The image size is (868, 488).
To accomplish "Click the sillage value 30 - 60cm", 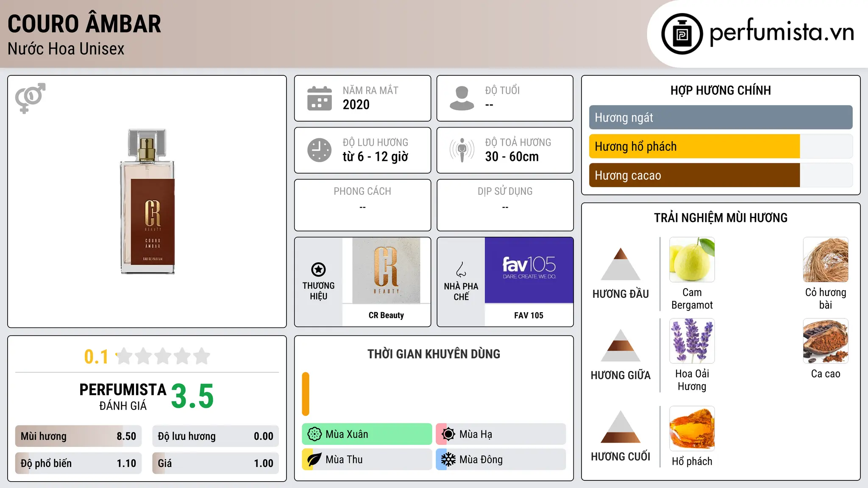I will 512,157.
